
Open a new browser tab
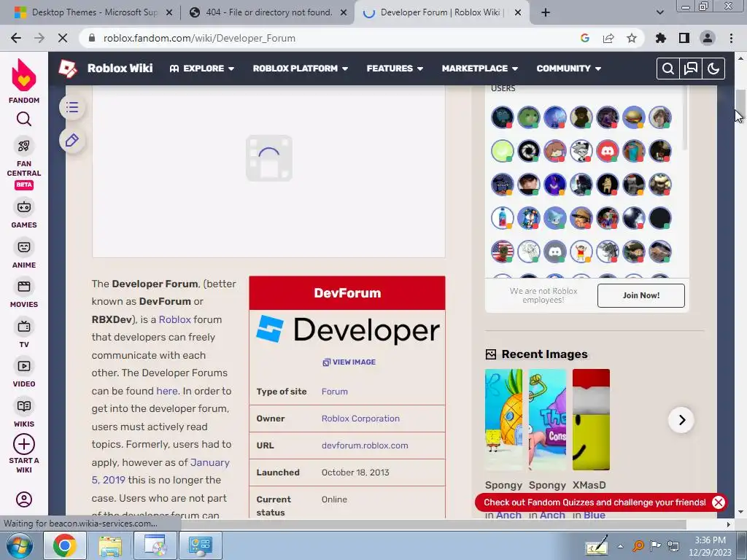pos(546,12)
